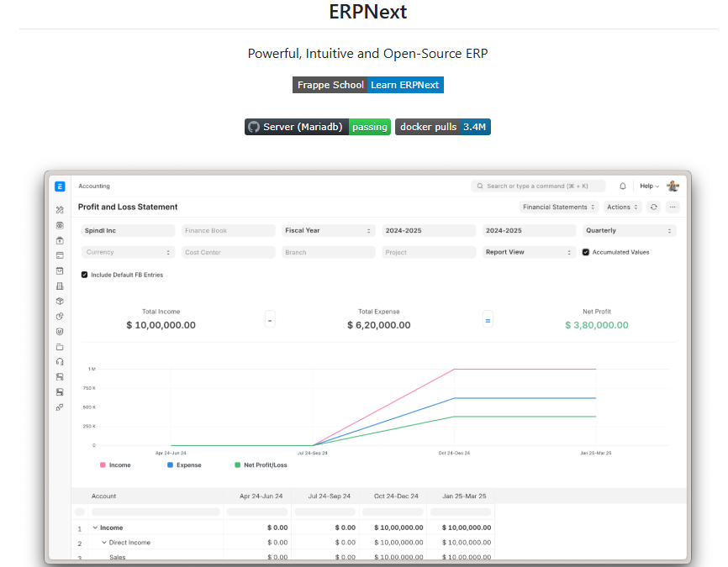Focus the search or type a command box
This screenshot has width=728, height=567.
538,186
